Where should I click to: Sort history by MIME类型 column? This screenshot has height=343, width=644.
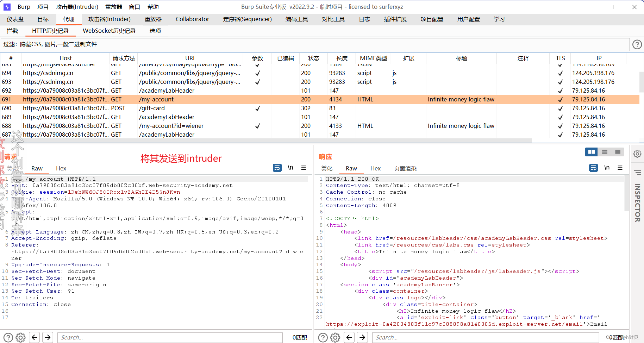pyautogui.click(x=374, y=58)
